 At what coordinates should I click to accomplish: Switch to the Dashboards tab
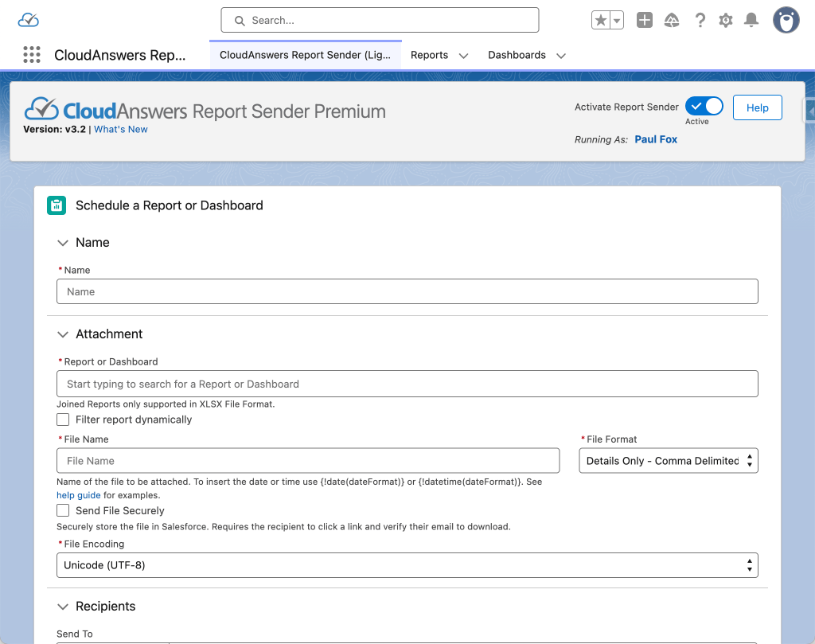(517, 55)
